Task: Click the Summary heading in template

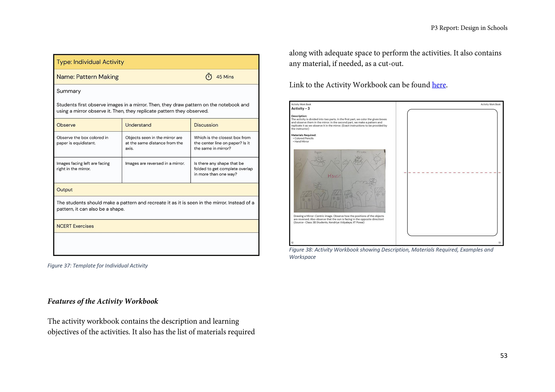Action: [69, 91]
